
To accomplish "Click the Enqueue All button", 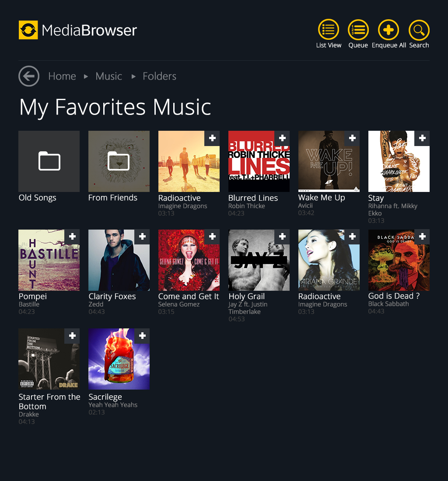I will [388, 34].
